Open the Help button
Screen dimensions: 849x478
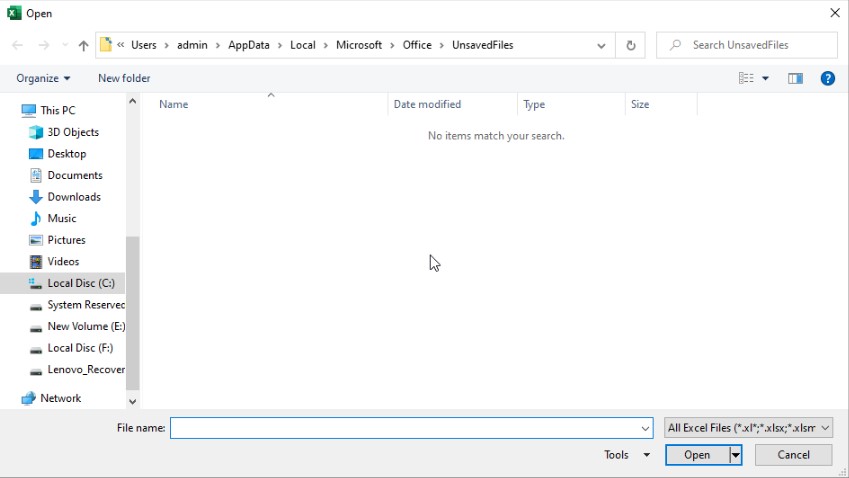827,78
